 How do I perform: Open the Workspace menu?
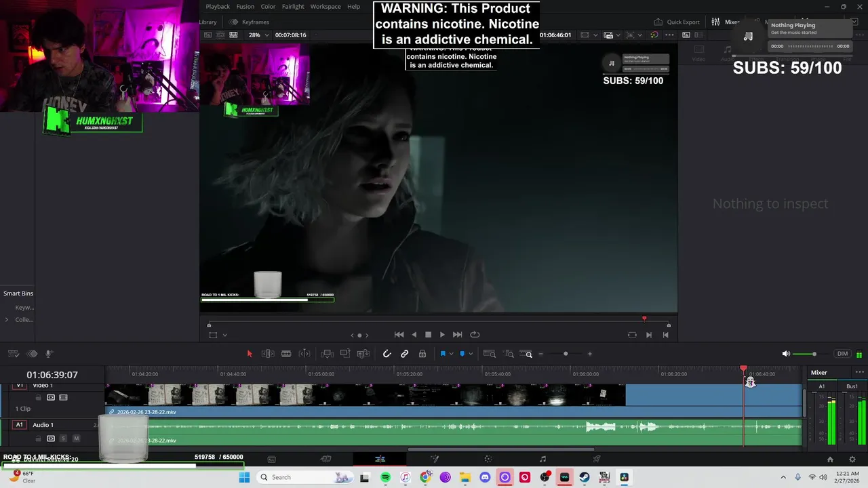[325, 7]
